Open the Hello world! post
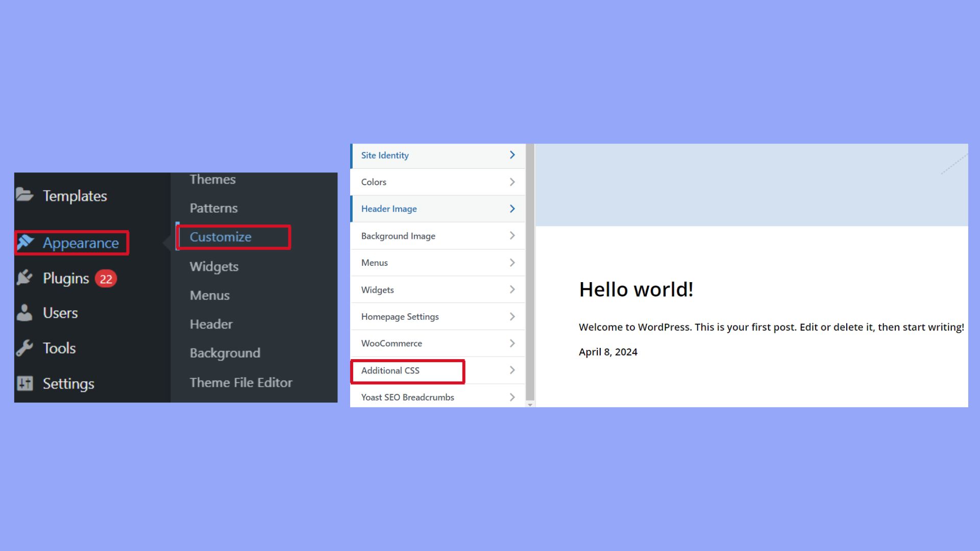The height and width of the screenshot is (551, 980). click(636, 289)
